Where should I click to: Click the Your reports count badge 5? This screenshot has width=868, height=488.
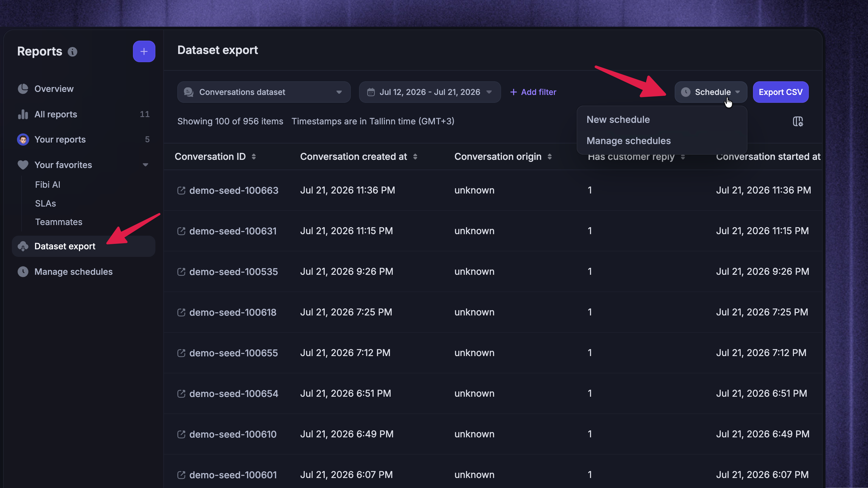[147, 140]
